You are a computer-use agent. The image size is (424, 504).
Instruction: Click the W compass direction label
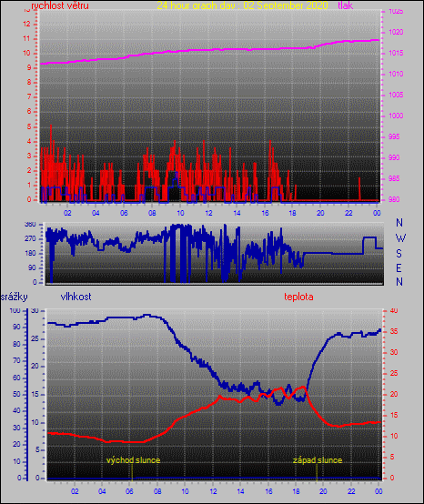pyautogui.click(x=400, y=238)
